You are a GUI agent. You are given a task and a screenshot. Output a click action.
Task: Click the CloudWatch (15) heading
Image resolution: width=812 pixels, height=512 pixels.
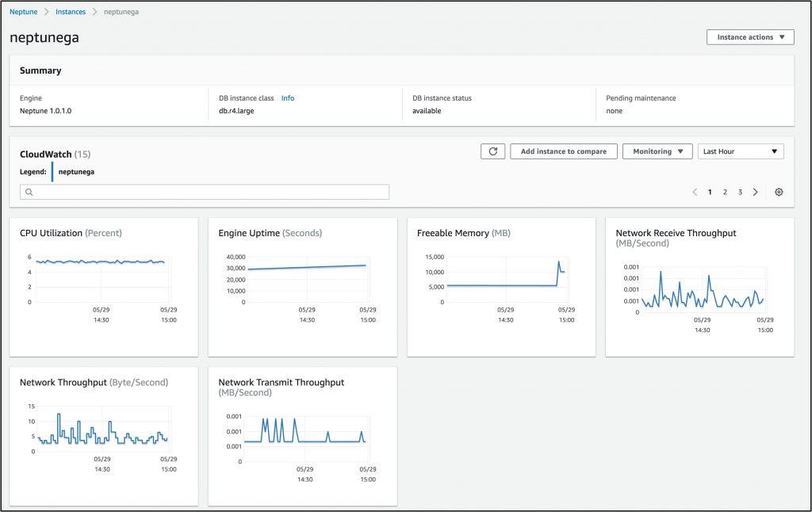[55, 155]
